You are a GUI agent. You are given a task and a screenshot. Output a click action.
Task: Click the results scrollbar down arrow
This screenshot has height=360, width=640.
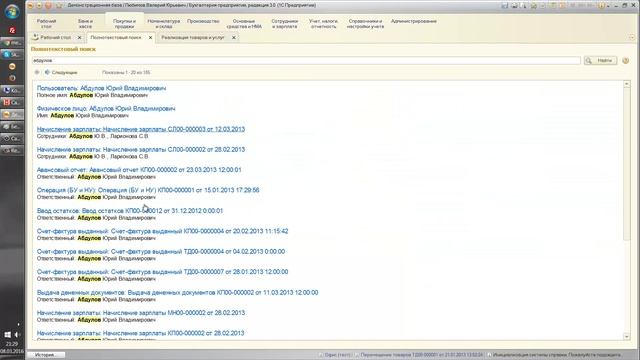tap(627, 337)
